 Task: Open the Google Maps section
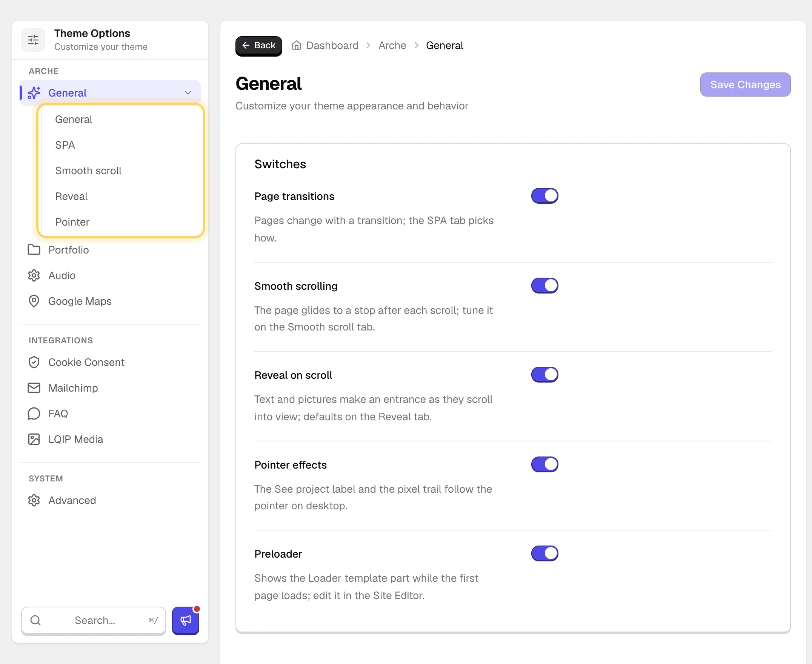click(110, 301)
